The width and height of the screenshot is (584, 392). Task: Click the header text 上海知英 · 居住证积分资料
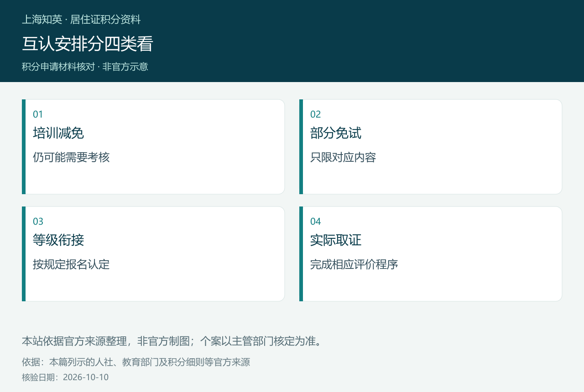pos(81,20)
